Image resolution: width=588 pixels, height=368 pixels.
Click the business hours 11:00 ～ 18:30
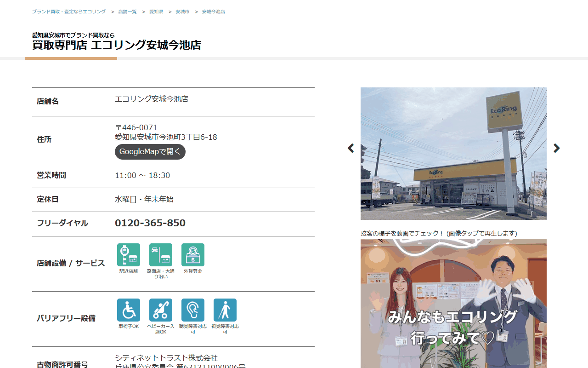(x=142, y=175)
